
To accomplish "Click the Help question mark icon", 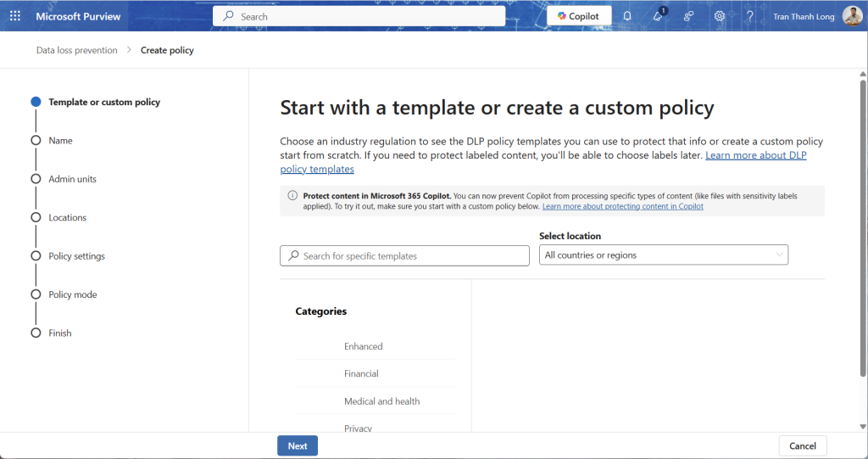I will [749, 16].
